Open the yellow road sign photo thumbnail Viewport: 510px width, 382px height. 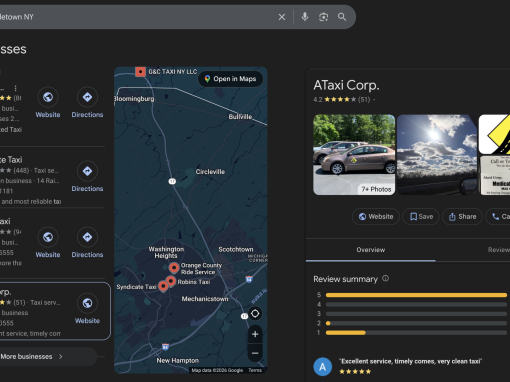(x=494, y=134)
